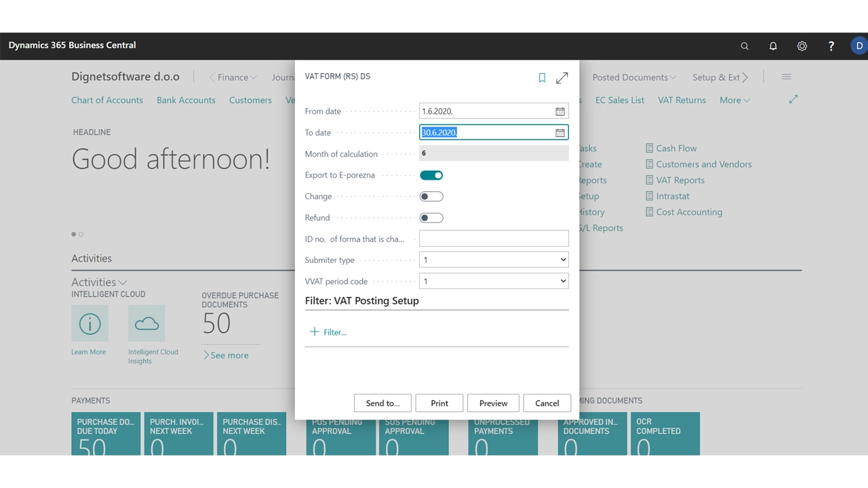Screen dimensions: 868x488
Task: Click the Month of calculation field
Action: pos(494,154)
